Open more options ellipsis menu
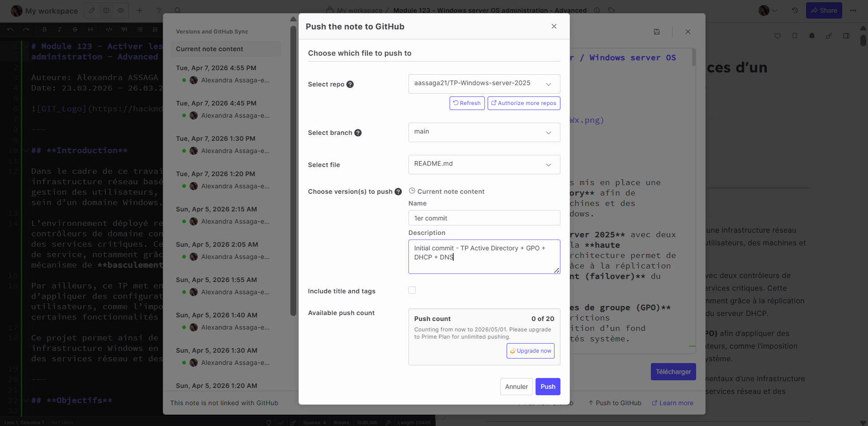The image size is (868, 426). (x=853, y=10)
